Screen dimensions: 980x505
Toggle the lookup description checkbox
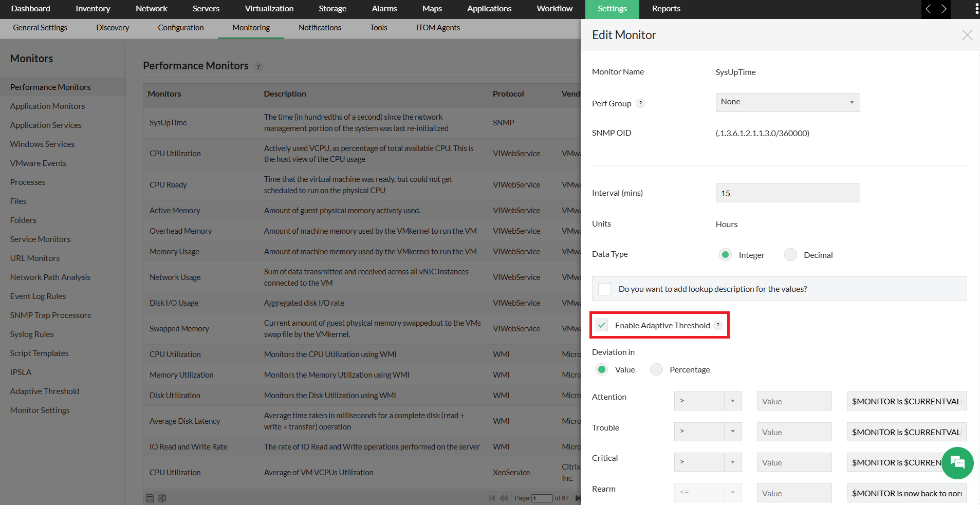[604, 289]
